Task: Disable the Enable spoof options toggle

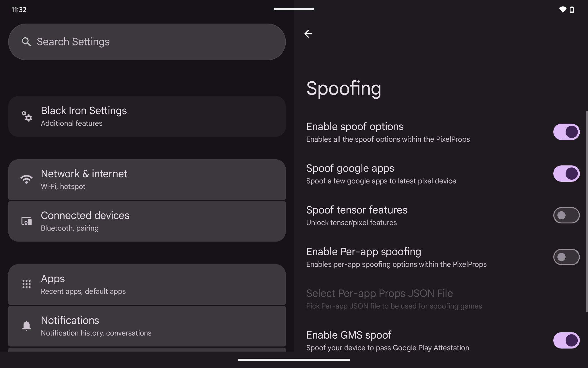Action: 566,132
